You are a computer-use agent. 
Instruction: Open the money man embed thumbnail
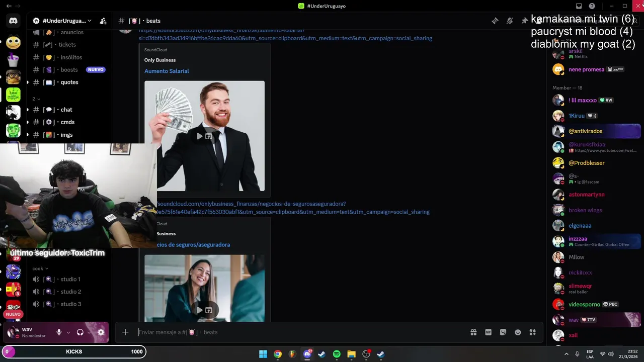click(x=204, y=136)
